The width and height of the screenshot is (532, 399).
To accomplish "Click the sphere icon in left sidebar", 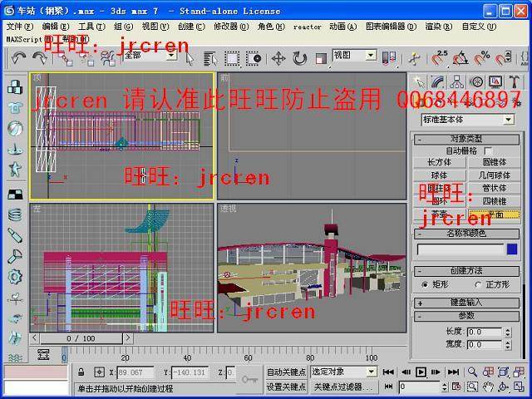I will [x=15, y=129].
